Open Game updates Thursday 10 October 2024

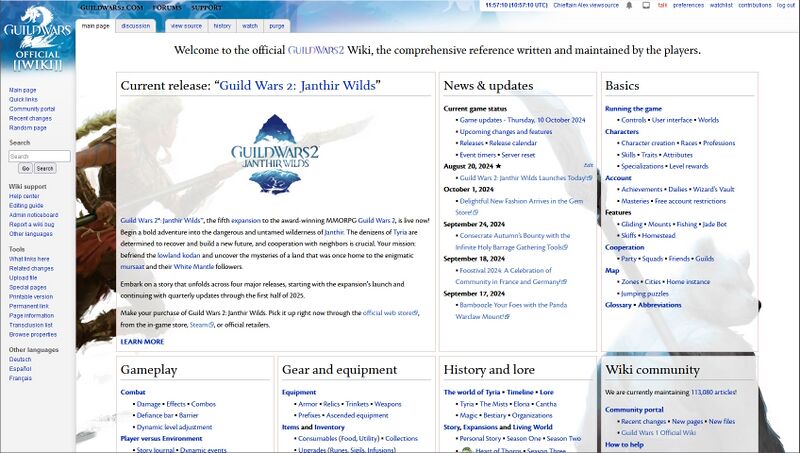tap(522, 120)
